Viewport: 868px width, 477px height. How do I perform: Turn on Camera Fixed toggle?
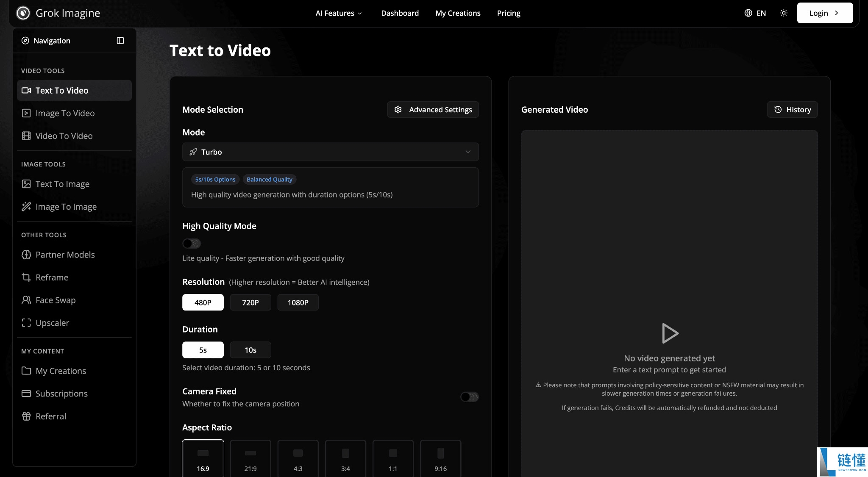[469, 397]
